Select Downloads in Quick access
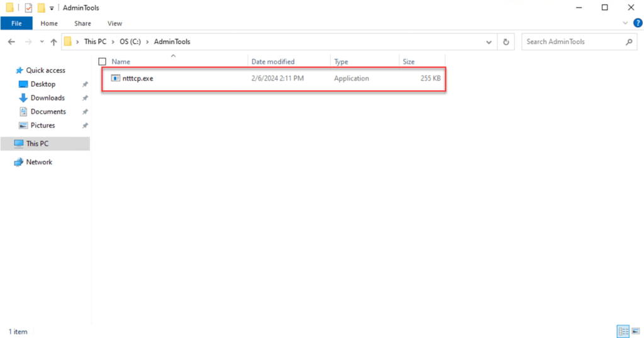644x338 pixels. 47,98
